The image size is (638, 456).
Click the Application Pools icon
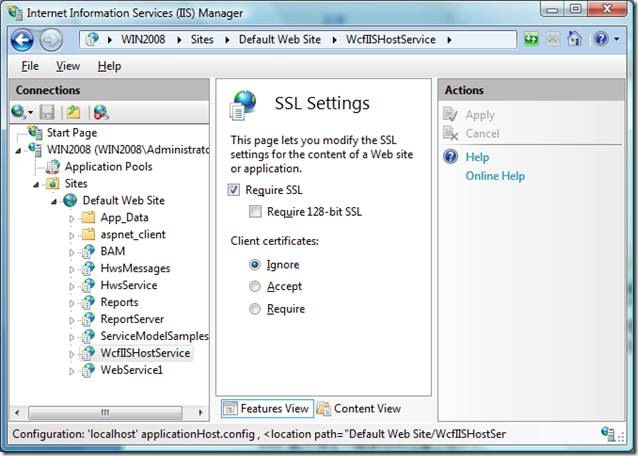[53, 166]
